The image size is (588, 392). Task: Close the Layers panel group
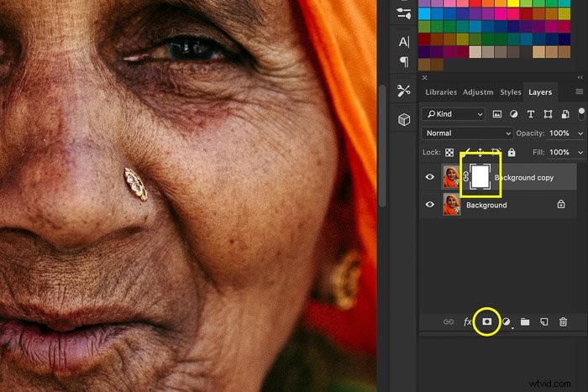point(424,77)
